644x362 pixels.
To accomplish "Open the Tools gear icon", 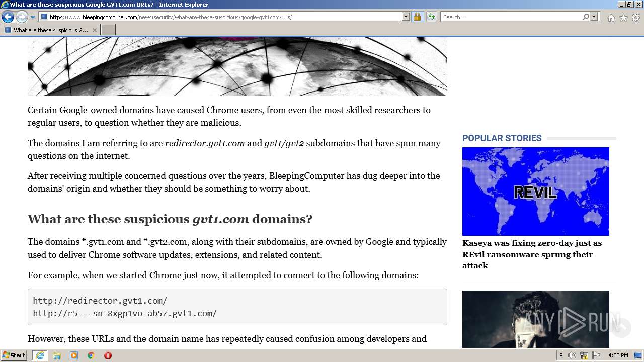I will tap(636, 18).
